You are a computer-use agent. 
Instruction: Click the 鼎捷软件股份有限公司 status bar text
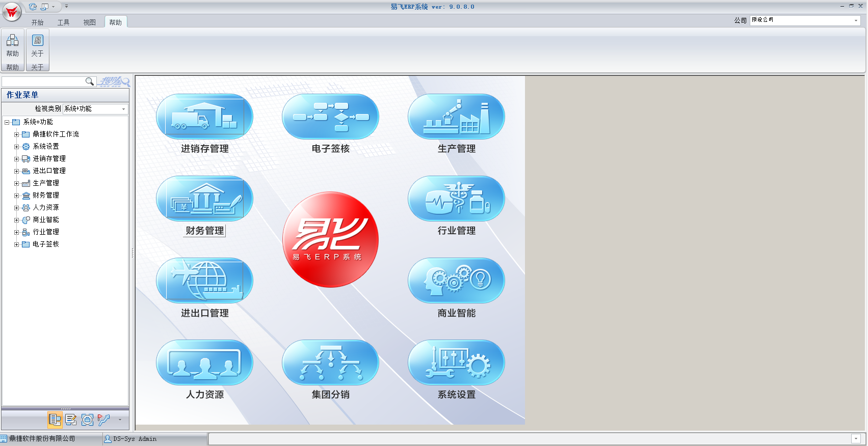42,439
